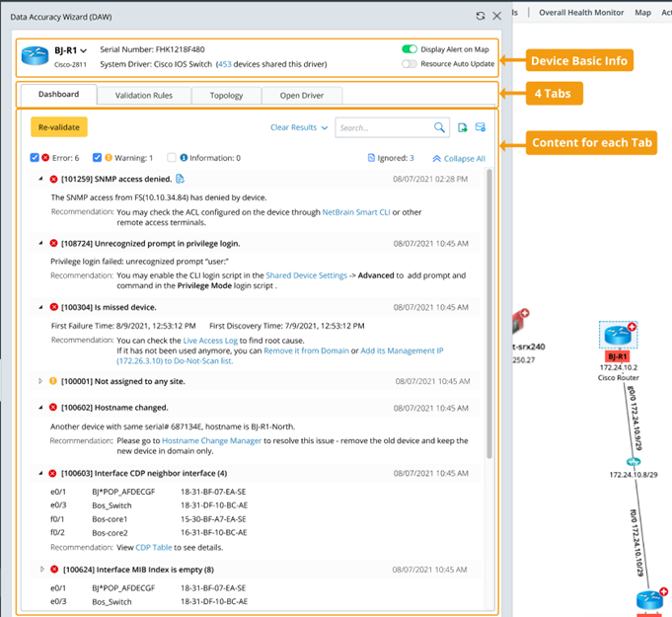Open the BJ-R1 device dropdown
The image size is (672, 617).
[x=83, y=50]
